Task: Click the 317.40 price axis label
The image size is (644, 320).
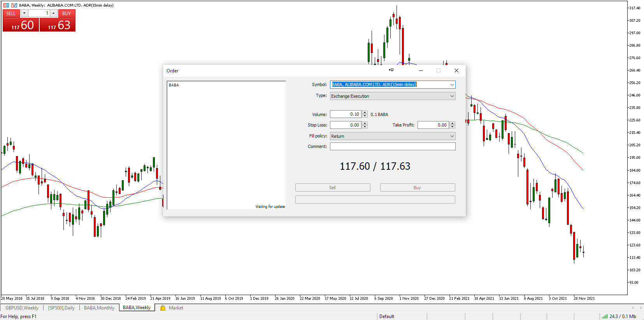Action: tap(635, 8)
